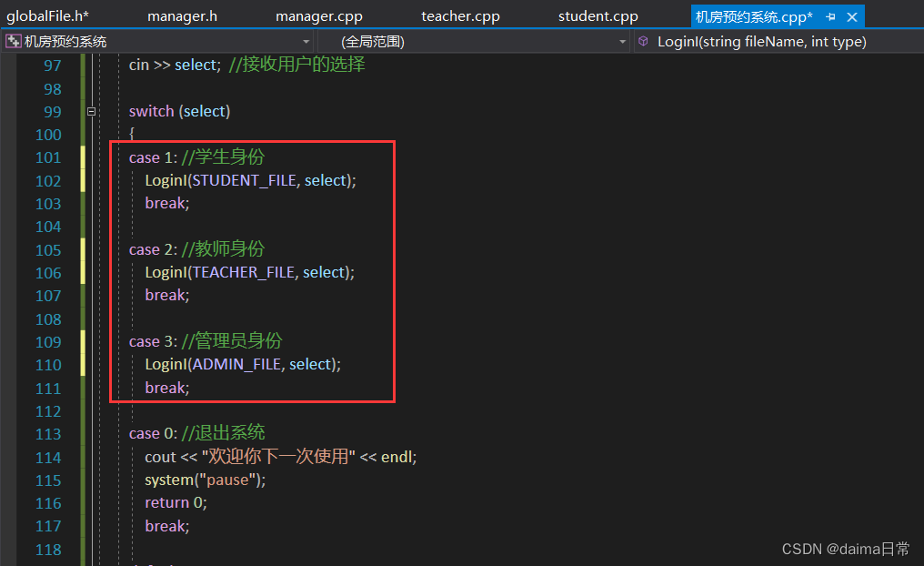Click 'case 1:' label
924x566 pixels.
pyautogui.click(x=153, y=157)
